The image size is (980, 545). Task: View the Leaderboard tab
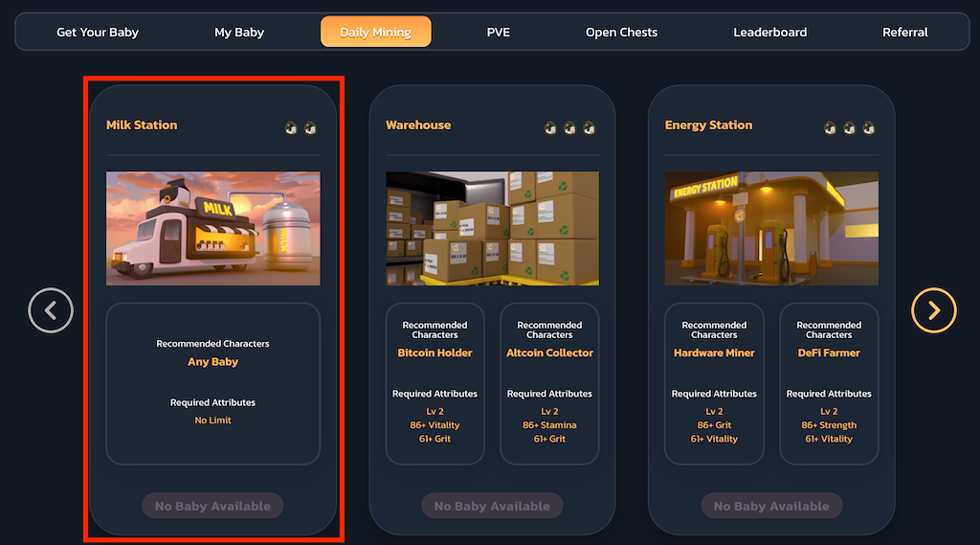(x=770, y=32)
